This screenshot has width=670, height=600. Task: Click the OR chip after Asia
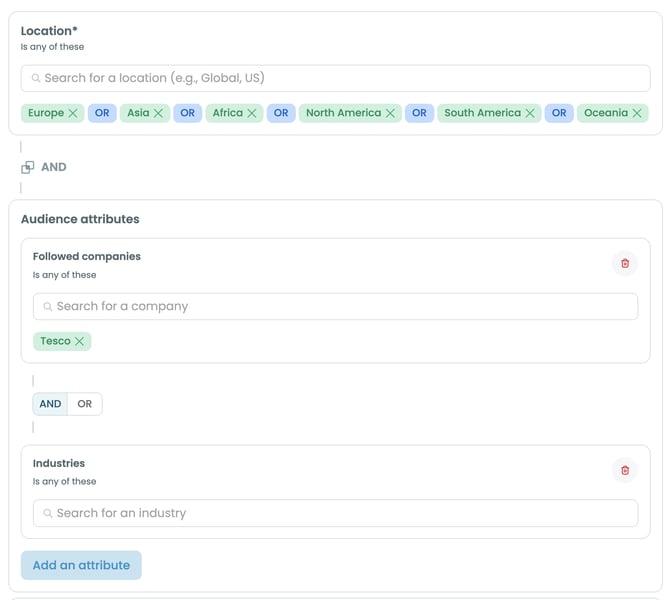tap(188, 113)
